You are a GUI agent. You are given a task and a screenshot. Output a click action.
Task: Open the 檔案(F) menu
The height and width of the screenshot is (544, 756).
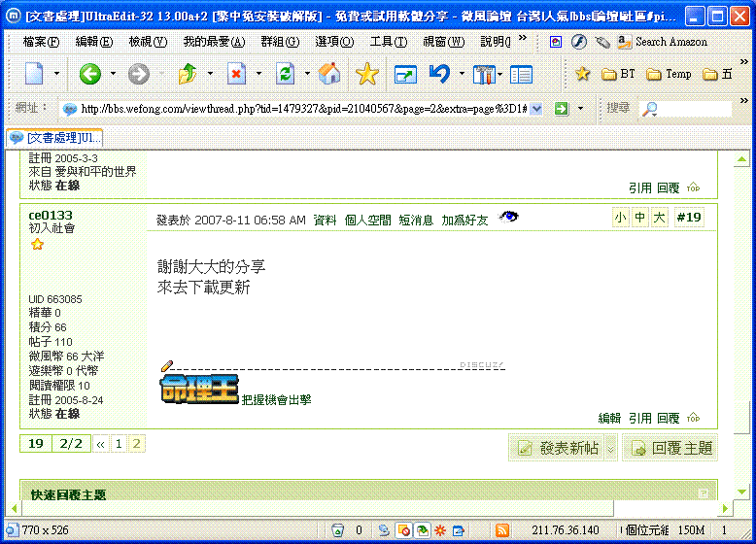pyautogui.click(x=41, y=42)
